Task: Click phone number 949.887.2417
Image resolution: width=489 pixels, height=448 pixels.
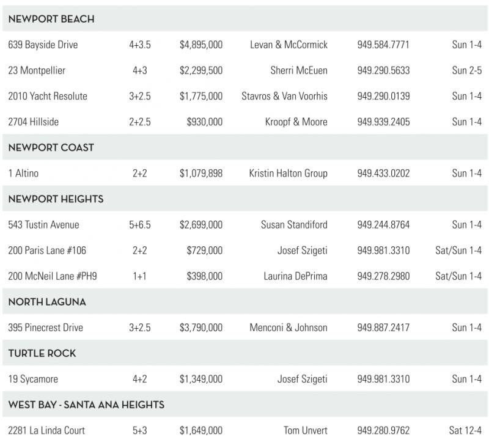Action: tap(383, 328)
